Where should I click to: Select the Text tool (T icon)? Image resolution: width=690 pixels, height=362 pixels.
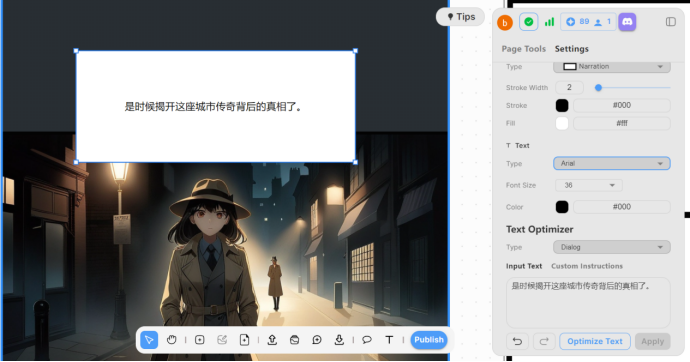(389, 340)
